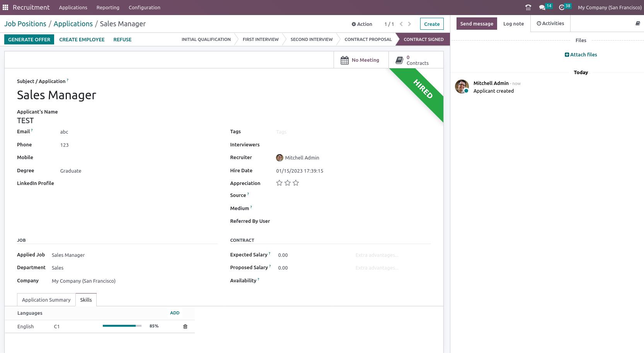Select Contract Signed stage
644x353 pixels.
pyautogui.click(x=424, y=39)
